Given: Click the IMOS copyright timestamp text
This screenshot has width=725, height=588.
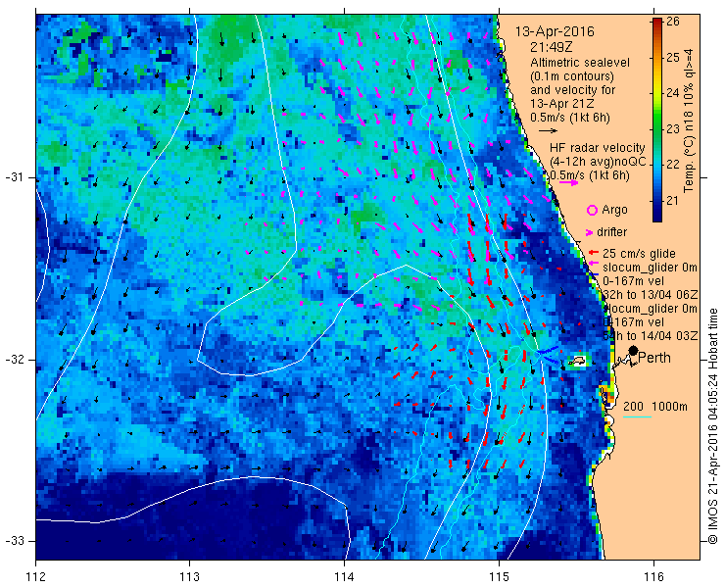Looking at the screenshot, I should 713,426.
